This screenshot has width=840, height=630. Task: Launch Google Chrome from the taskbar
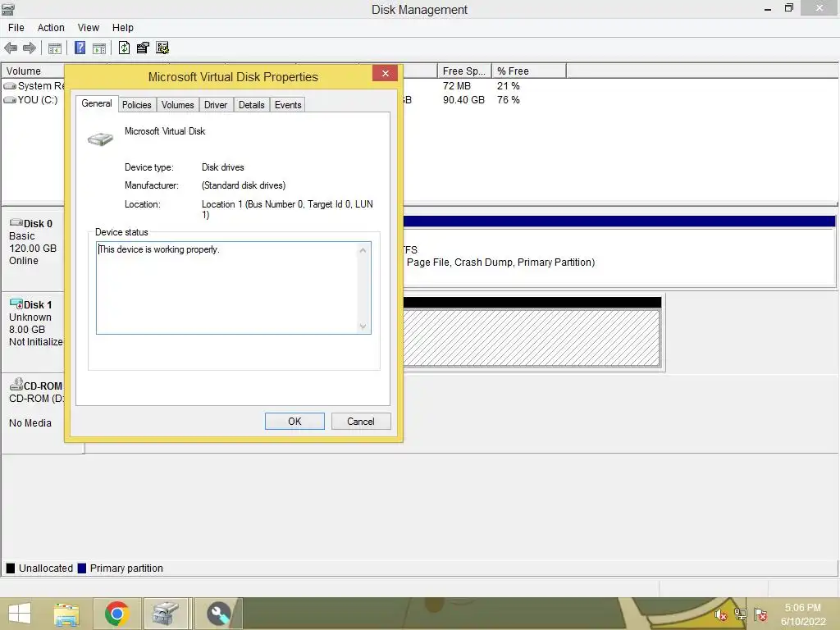coord(116,614)
